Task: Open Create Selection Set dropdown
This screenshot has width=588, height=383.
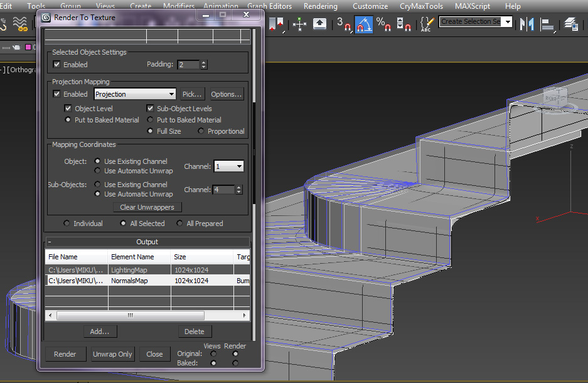Action: pyautogui.click(x=508, y=22)
